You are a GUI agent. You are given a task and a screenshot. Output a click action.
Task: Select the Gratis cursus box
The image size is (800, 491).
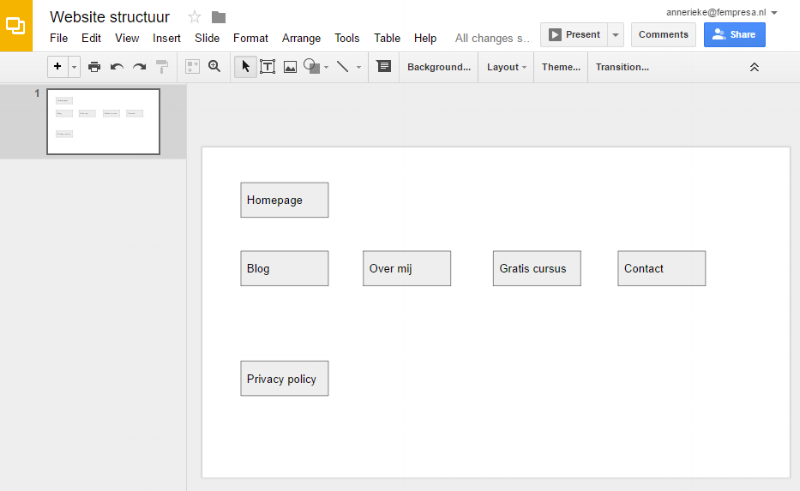coord(537,268)
